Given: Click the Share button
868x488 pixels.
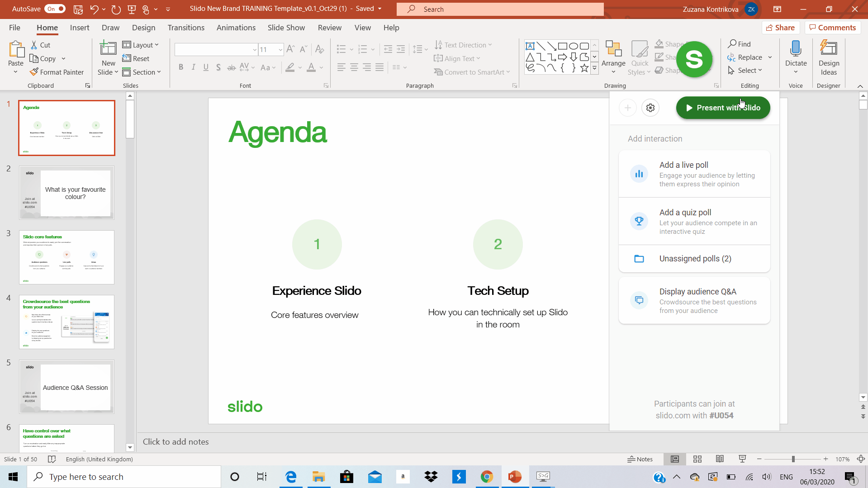Looking at the screenshot, I should (x=781, y=28).
